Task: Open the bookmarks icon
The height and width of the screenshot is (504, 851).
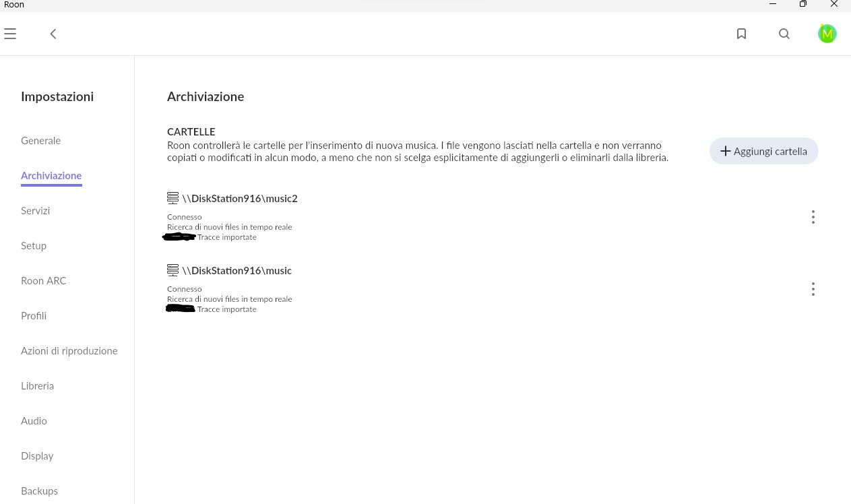Action: click(x=741, y=34)
